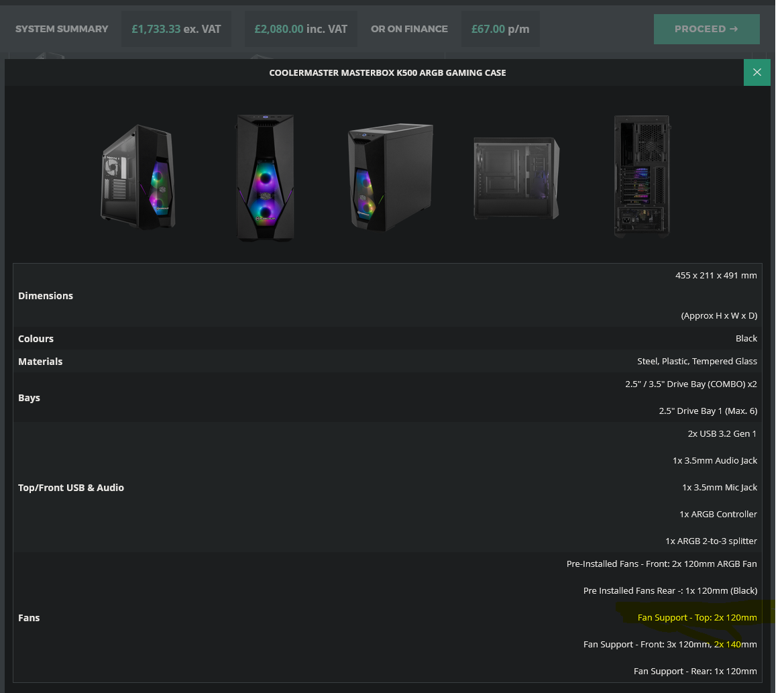The height and width of the screenshot is (693, 784).
Task: Close the MasterBox K500 case details popup
Action: (x=757, y=72)
